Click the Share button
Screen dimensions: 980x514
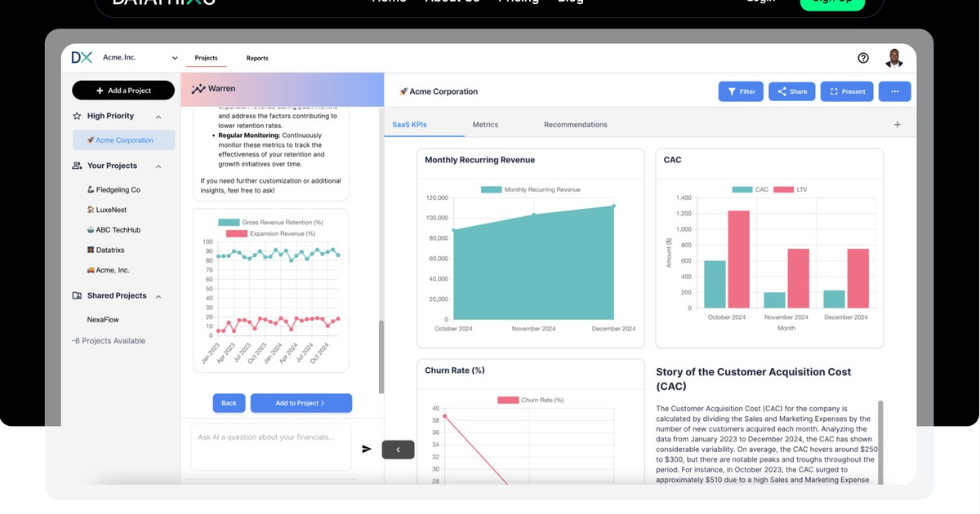tap(791, 91)
